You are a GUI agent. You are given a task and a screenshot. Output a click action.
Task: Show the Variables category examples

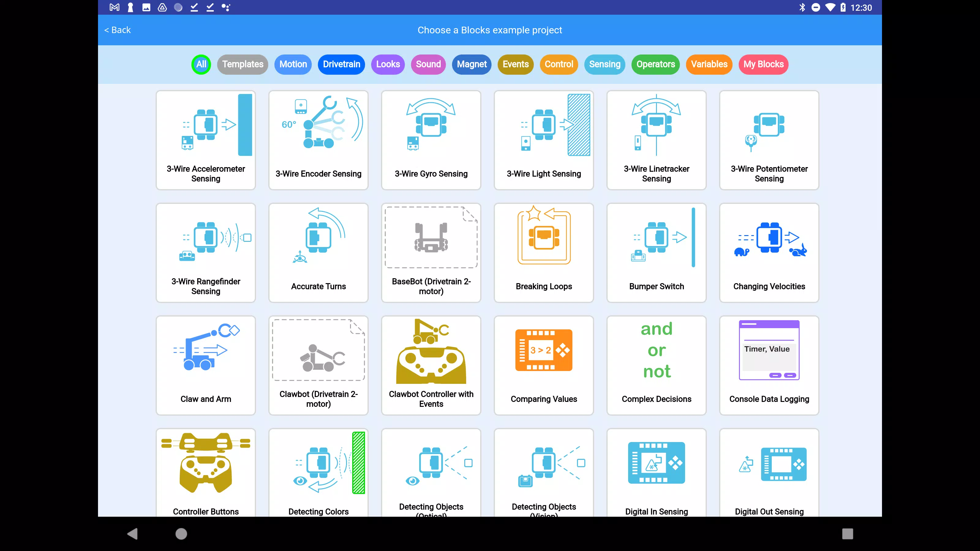pos(709,64)
